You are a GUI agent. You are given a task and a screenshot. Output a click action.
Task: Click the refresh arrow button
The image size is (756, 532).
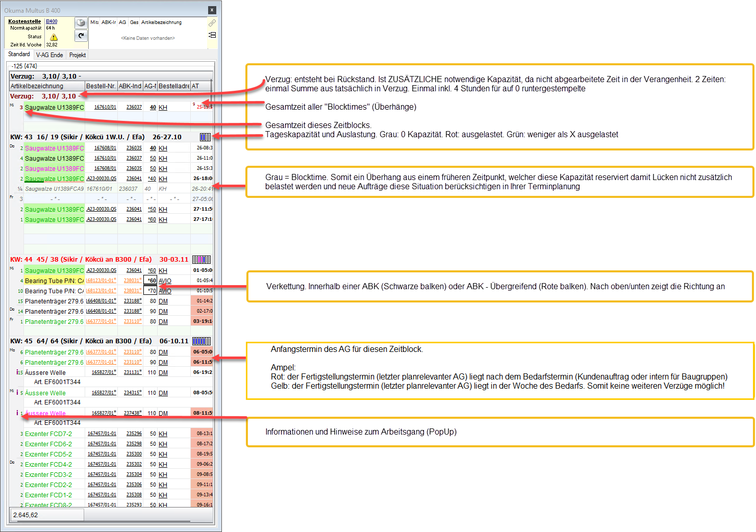coord(81,36)
